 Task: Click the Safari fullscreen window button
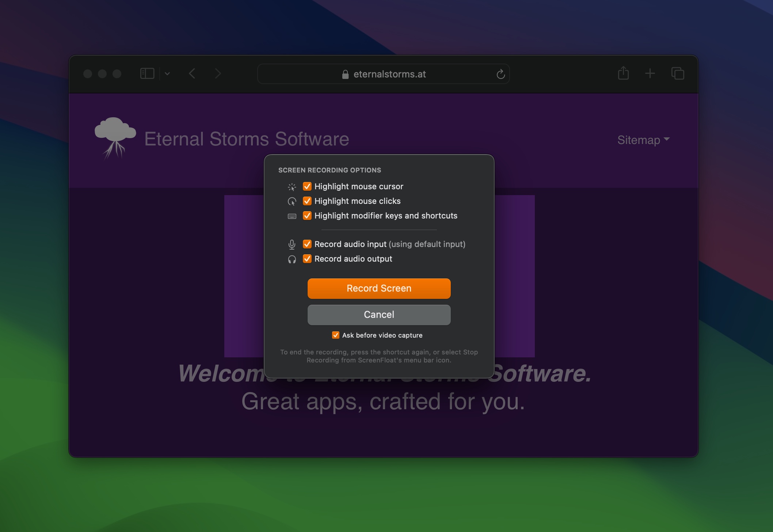117,74
